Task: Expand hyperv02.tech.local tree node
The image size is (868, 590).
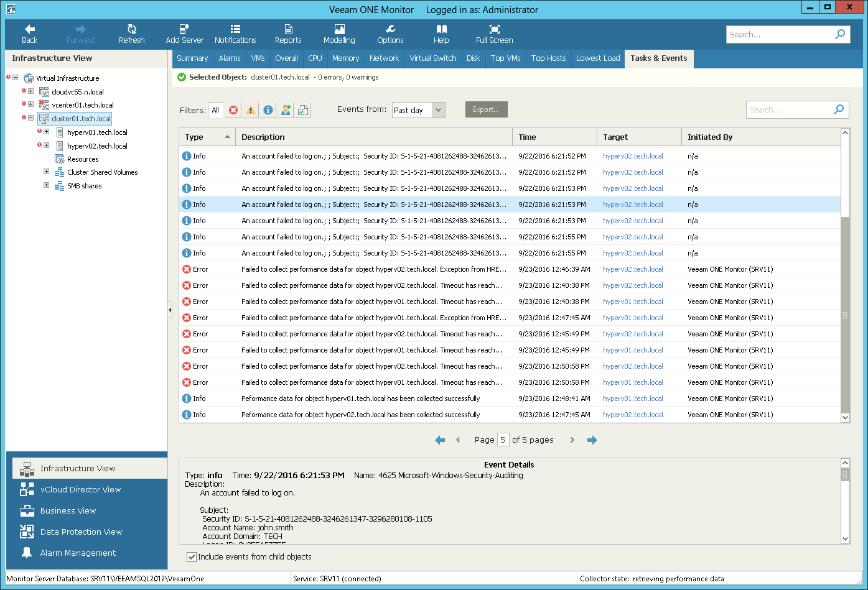Action: coord(47,145)
